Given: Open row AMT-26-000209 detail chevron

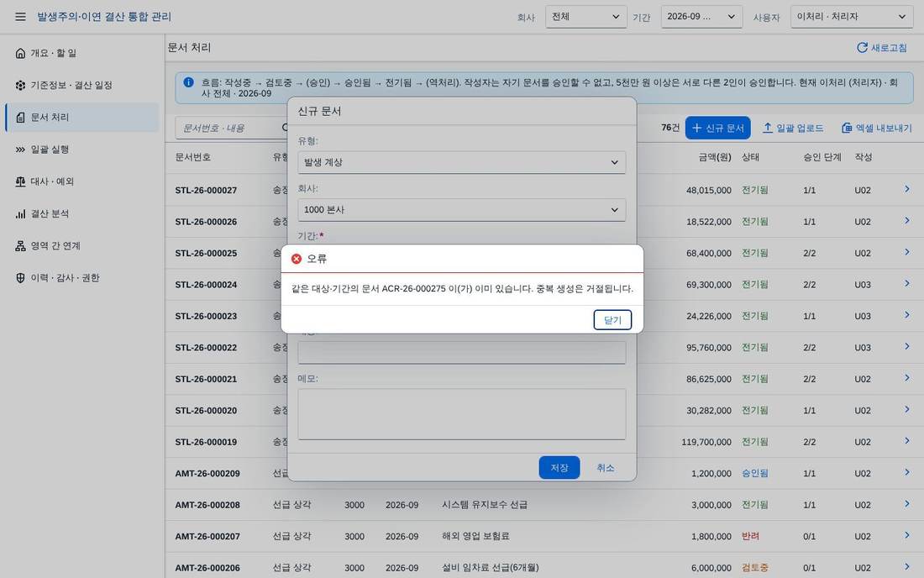Looking at the screenshot, I should point(907,472).
